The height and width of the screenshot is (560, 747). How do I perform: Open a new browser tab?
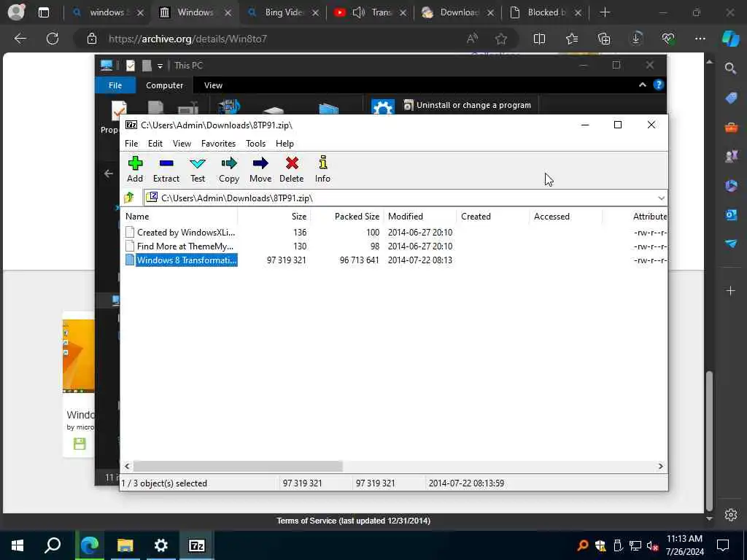pos(605,12)
